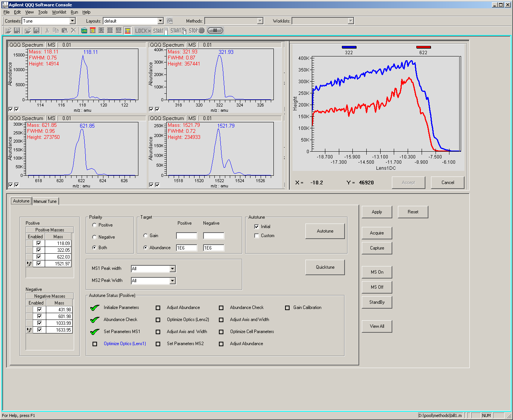Expand the MS2 Peak Width dropdown
This screenshot has height=420, width=513.
173,281
